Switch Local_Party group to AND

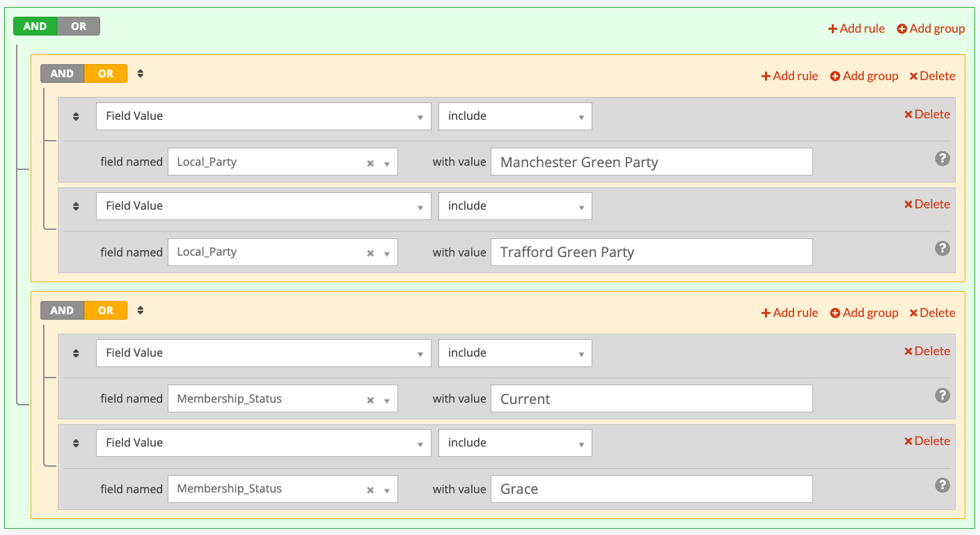(x=63, y=74)
